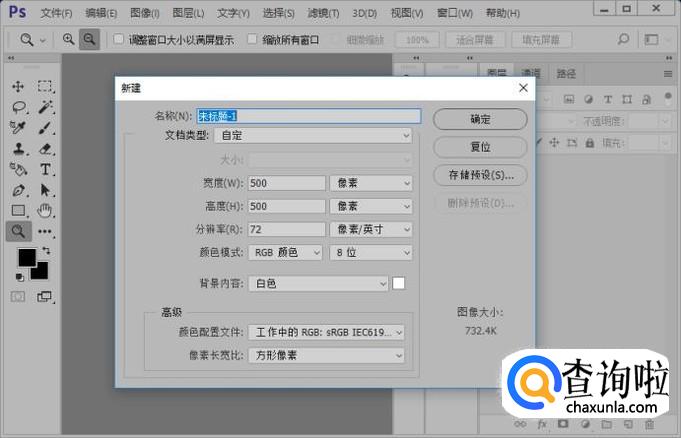This screenshot has width=681, height=438.
Task: Select the Move tool
Action: (18, 86)
